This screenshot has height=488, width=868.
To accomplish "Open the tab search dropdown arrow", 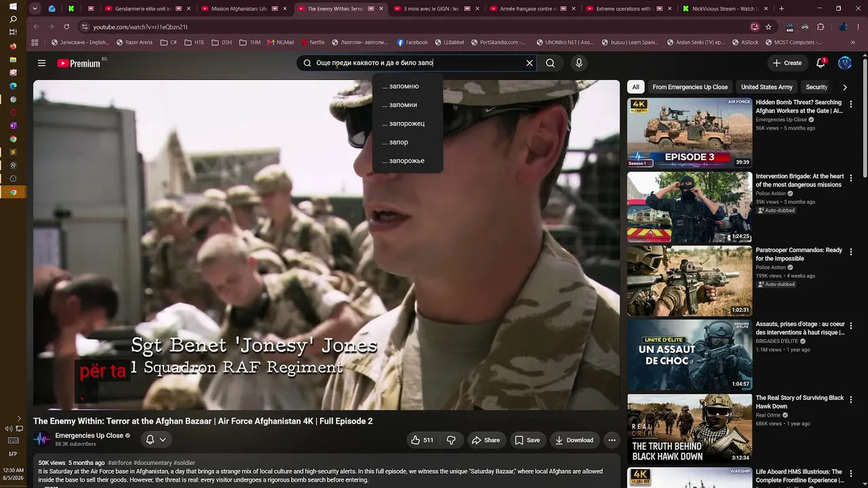I will (x=35, y=9).
